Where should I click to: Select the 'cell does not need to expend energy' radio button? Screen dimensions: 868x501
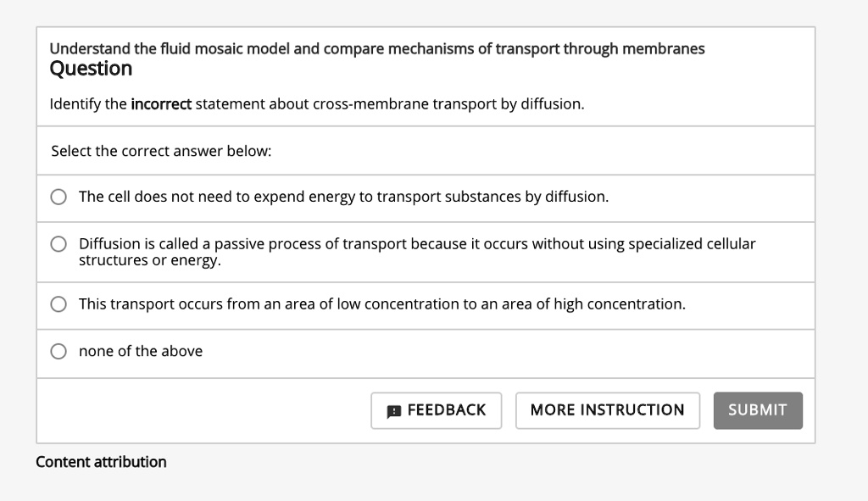58,198
